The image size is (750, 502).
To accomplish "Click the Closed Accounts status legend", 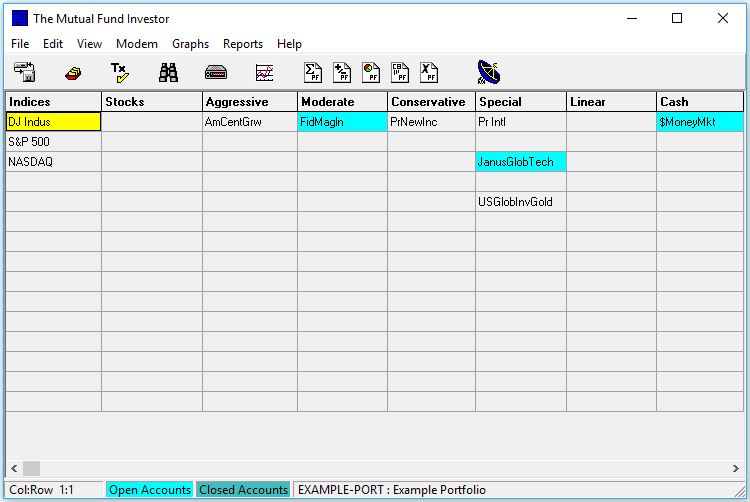I will tap(243, 490).
